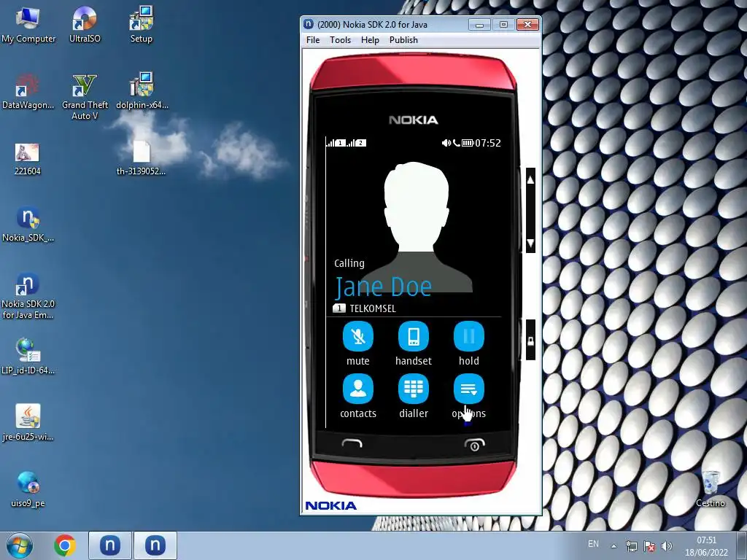The height and width of the screenshot is (560, 747).
Task: Select DataWagon desktop shortcut
Action: (x=28, y=91)
